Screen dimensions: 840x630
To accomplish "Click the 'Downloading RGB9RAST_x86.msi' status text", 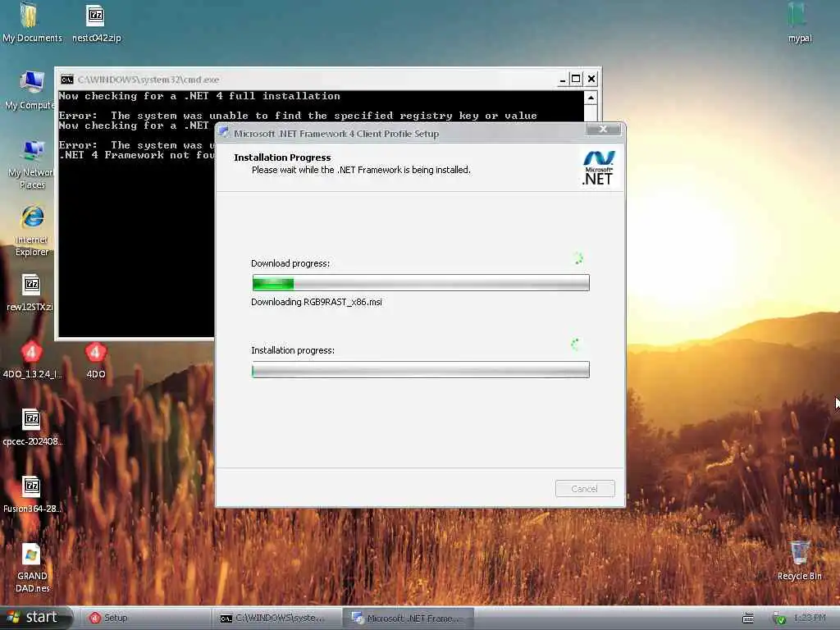I will coord(317,302).
